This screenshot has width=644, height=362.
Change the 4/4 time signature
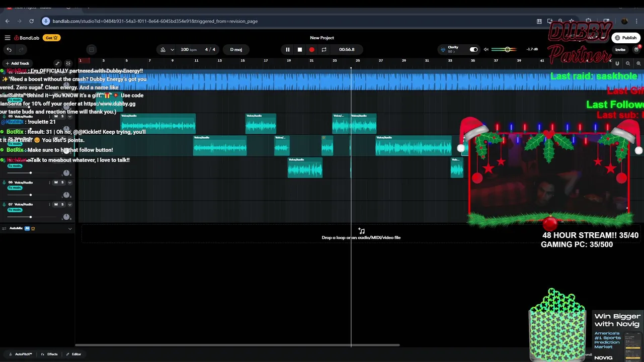(210, 49)
